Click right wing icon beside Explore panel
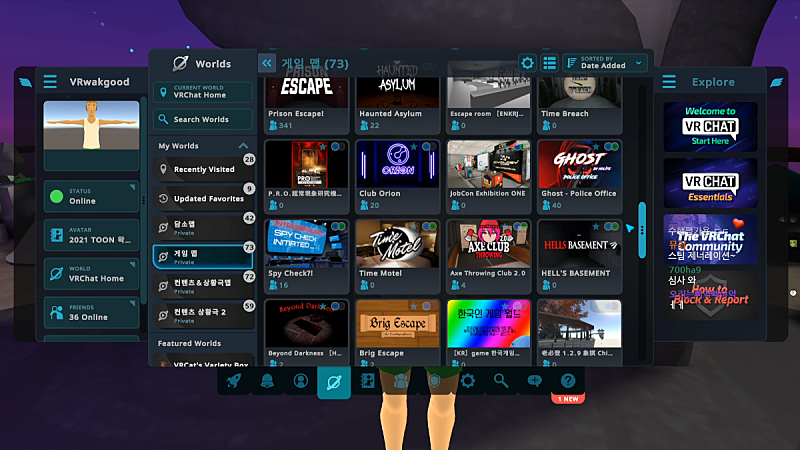This screenshot has width=800, height=450. [x=777, y=82]
